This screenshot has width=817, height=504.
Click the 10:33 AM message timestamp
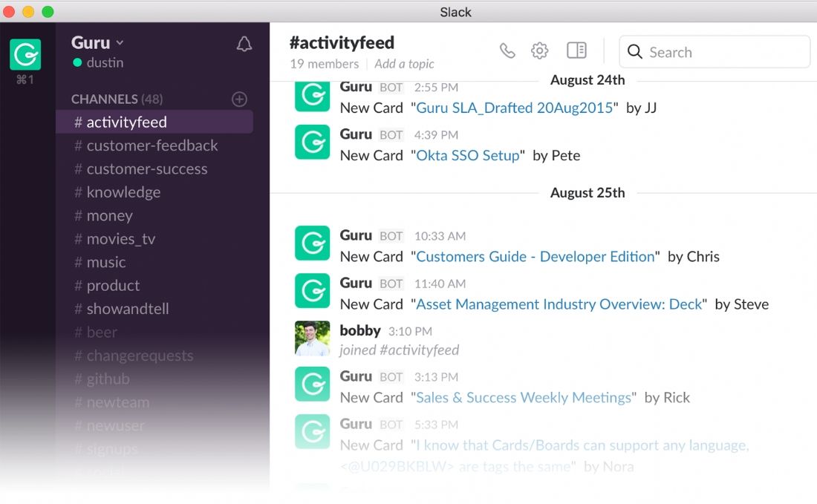[440, 236]
